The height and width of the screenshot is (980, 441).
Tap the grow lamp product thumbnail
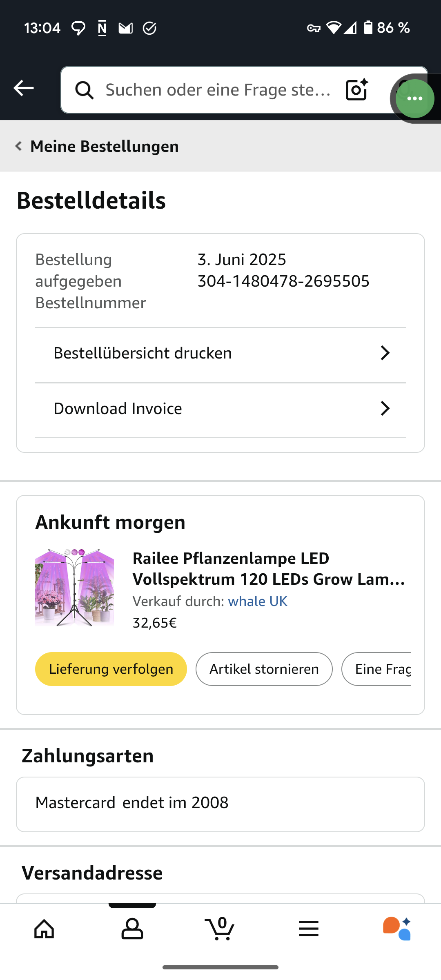coord(75,588)
